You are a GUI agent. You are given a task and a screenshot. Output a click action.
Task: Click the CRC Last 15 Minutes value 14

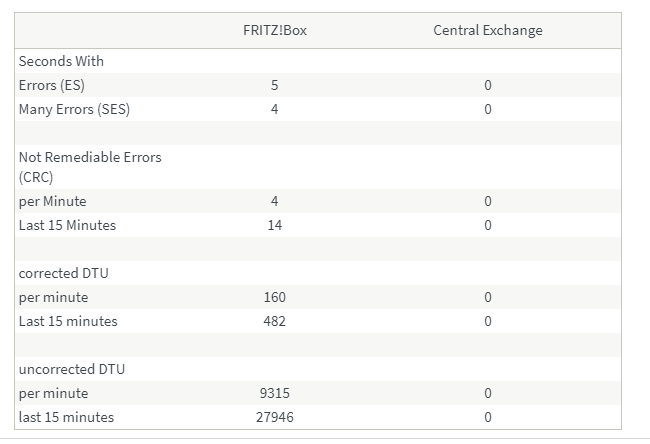click(x=274, y=225)
